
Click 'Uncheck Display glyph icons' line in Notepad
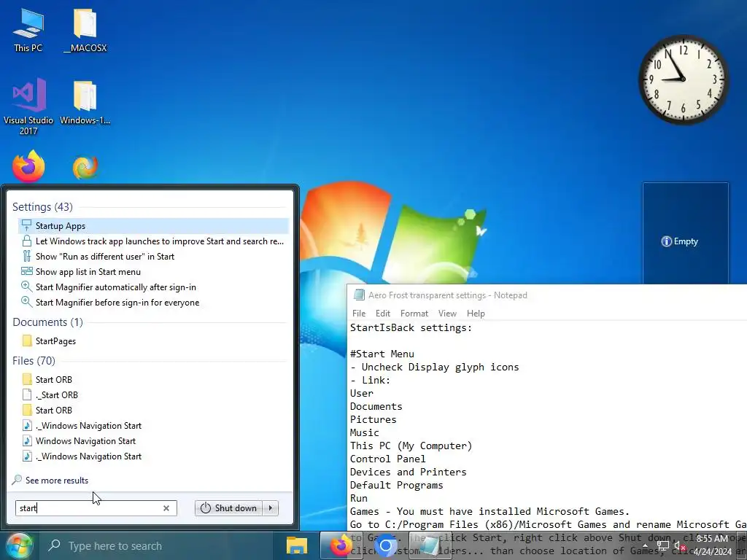point(435,367)
